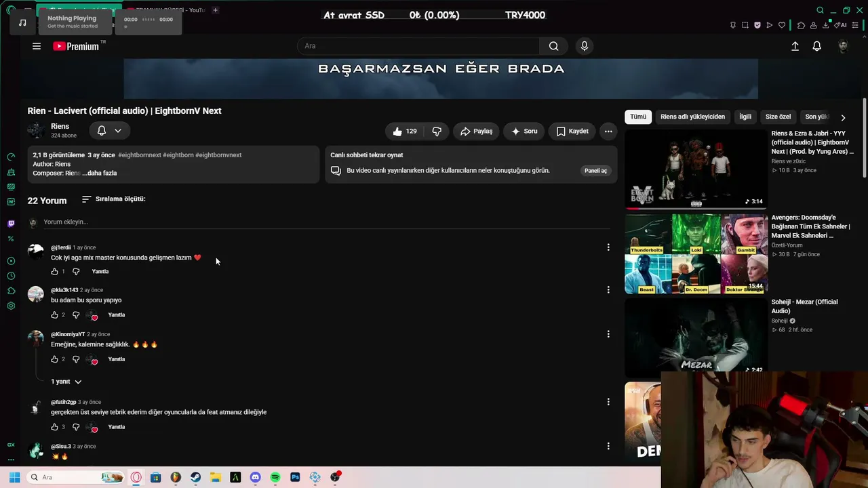
Task: Open Opera GX sidebar settings gear
Action: click(11, 306)
